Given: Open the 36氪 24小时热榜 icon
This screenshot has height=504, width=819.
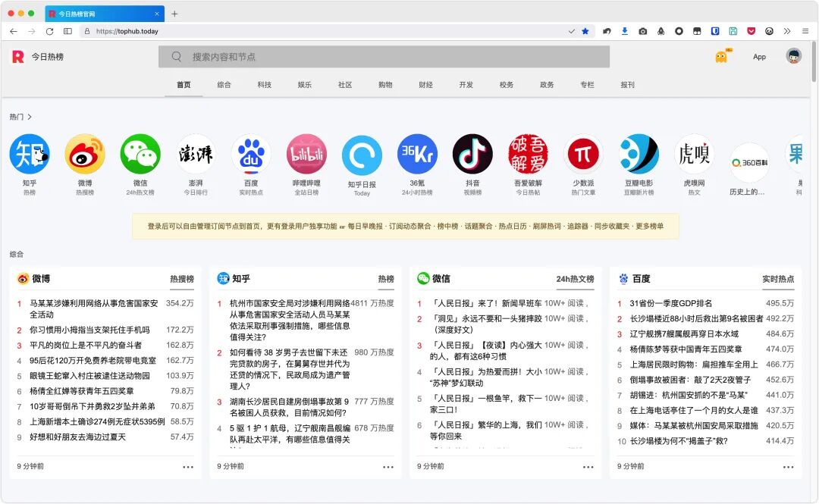Looking at the screenshot, I should [417, 154].
